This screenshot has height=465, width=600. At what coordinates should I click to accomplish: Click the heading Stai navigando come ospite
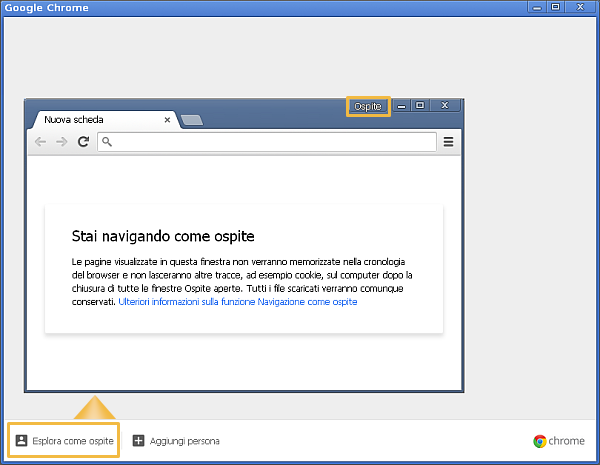pos(163,236)
